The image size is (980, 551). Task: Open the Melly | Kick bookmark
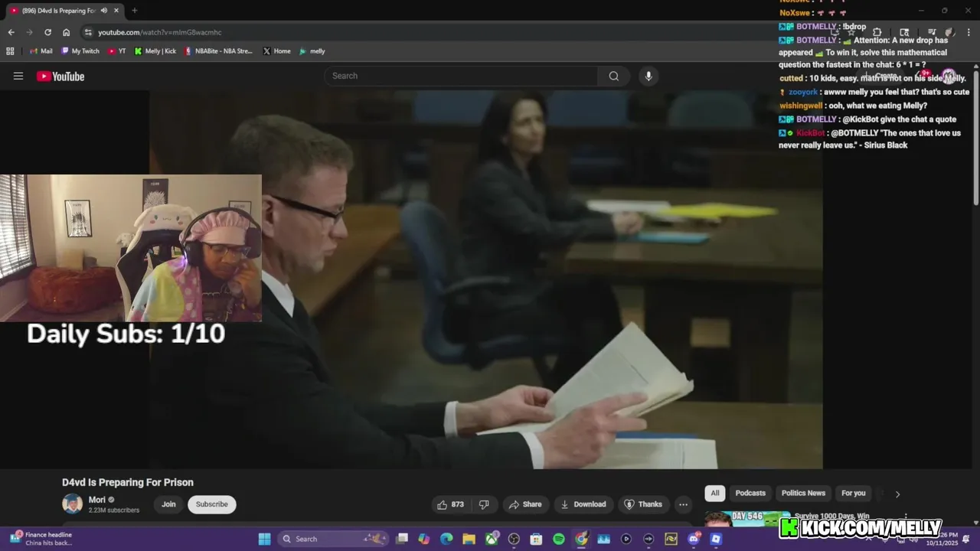pos(155,51)
